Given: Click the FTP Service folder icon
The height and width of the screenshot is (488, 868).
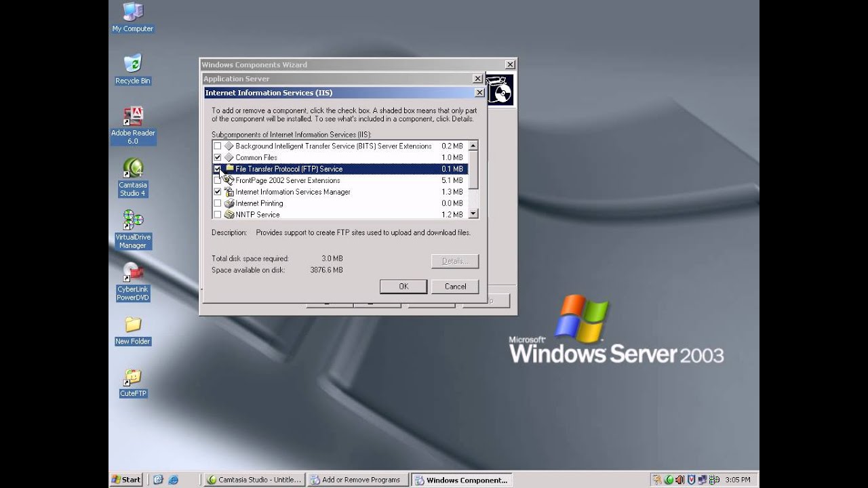Looking at the screenshot, I should point(229,169).
